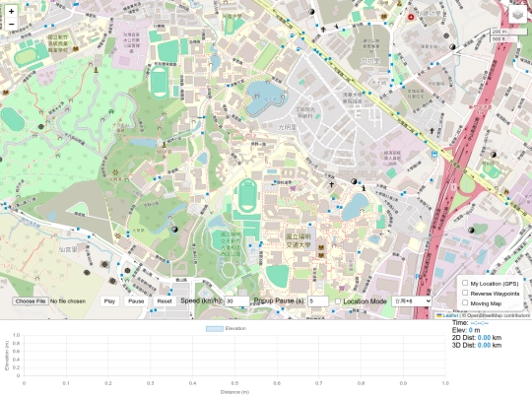Pause the route playback
The height and width of the screenshot is (399, 532).
tap(136, 301)
